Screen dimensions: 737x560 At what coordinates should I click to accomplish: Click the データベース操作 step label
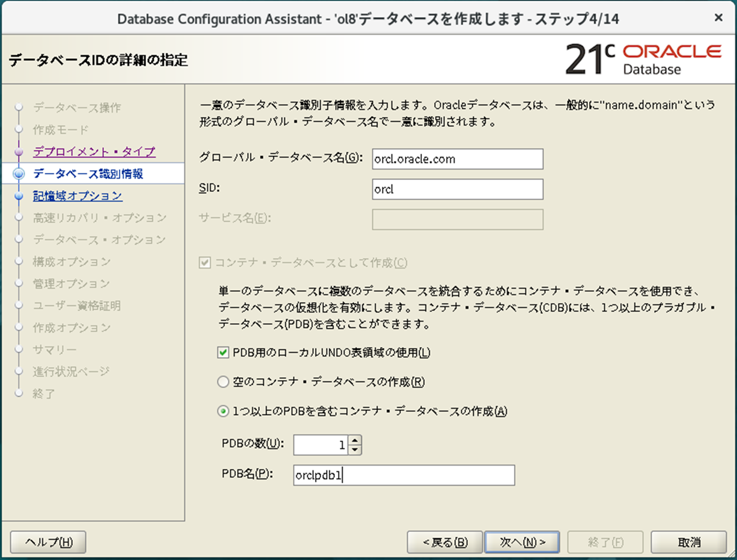pyautogui.click(x=77, y=108)
